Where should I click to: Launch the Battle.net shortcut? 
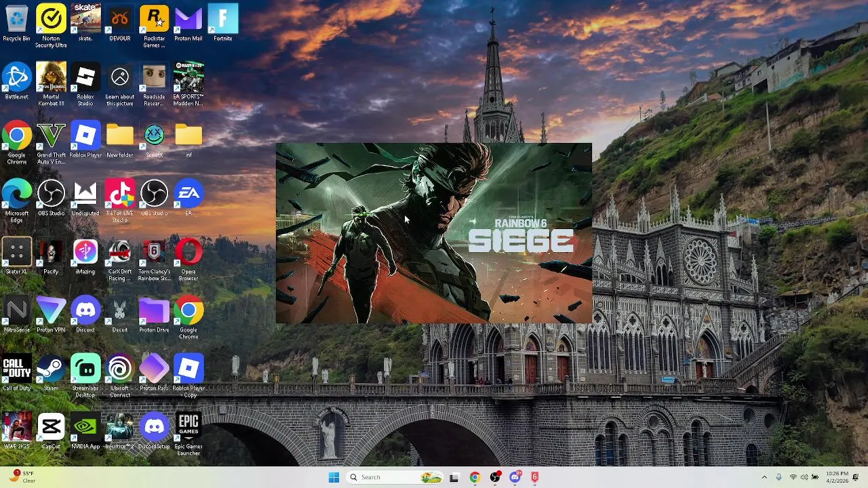point(16,82)
